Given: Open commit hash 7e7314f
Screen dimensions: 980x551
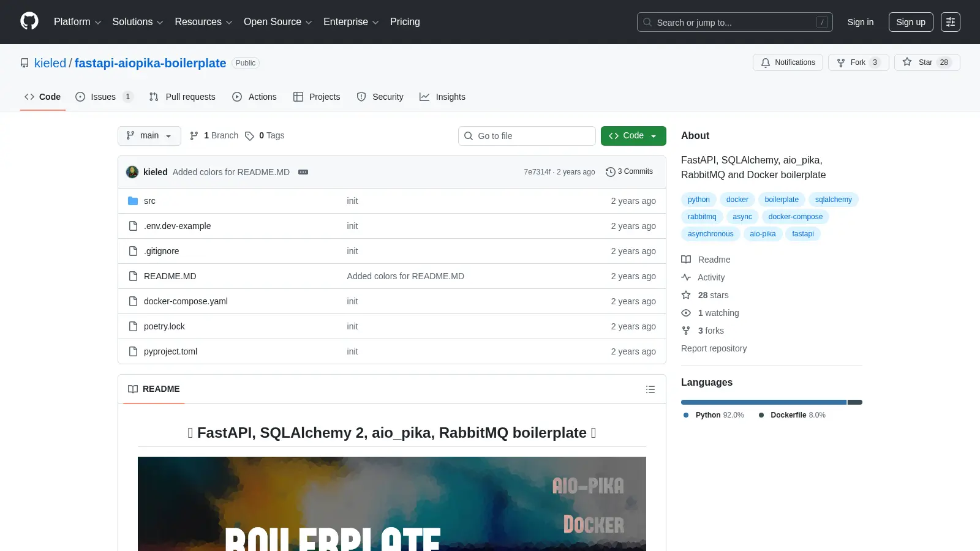Looking at the screenshot, I should pos(537,172).
